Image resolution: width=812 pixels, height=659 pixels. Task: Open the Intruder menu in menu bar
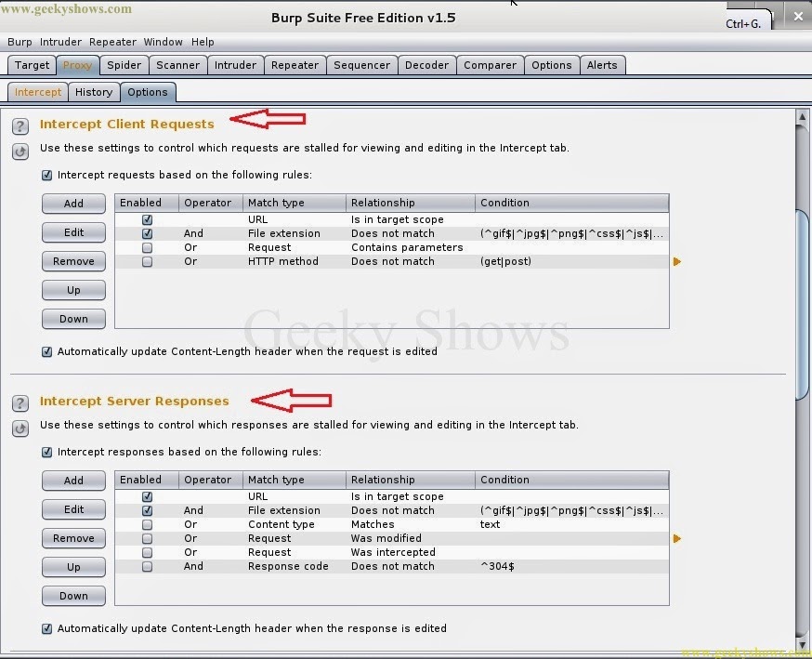pyautogui.click(x=60, y=42)
